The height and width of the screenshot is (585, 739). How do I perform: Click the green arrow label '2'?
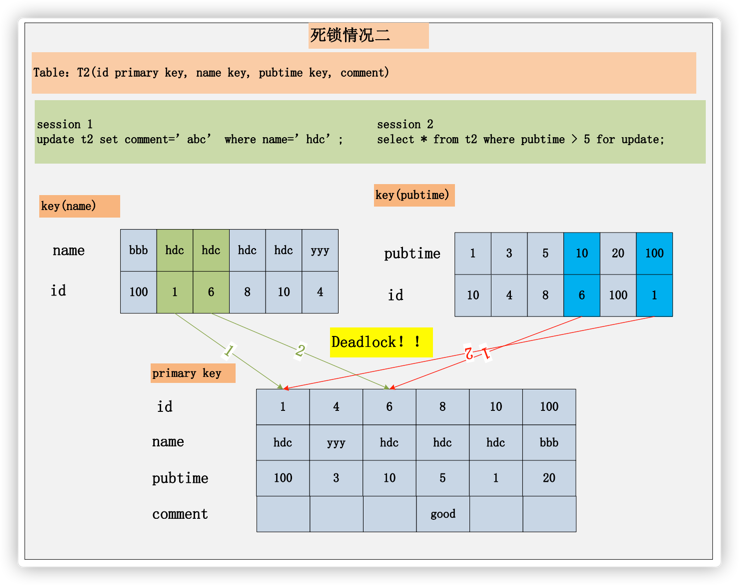click(299, 351)
